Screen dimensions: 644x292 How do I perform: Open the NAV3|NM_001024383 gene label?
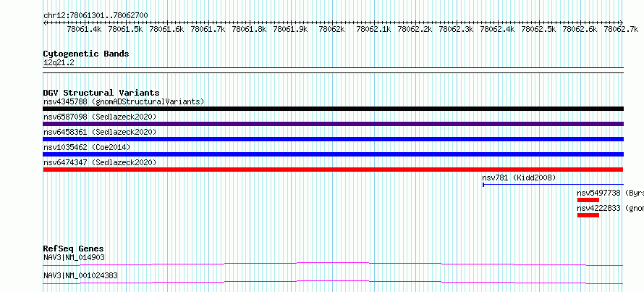(80, 275)
